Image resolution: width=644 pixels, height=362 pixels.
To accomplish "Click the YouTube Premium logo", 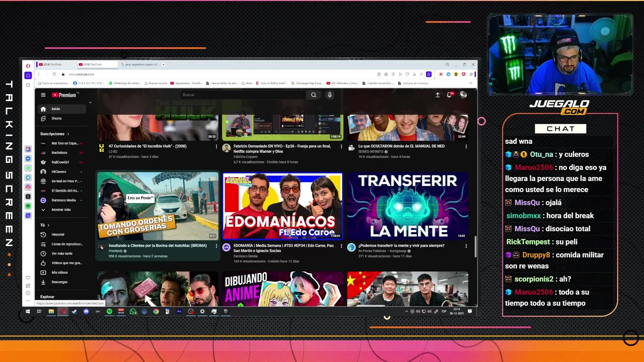I will point(64,95).
